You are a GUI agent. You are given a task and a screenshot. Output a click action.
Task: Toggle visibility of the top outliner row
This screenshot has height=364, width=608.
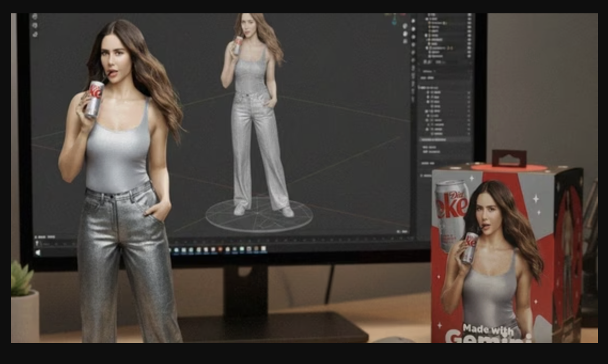(469, 16)
